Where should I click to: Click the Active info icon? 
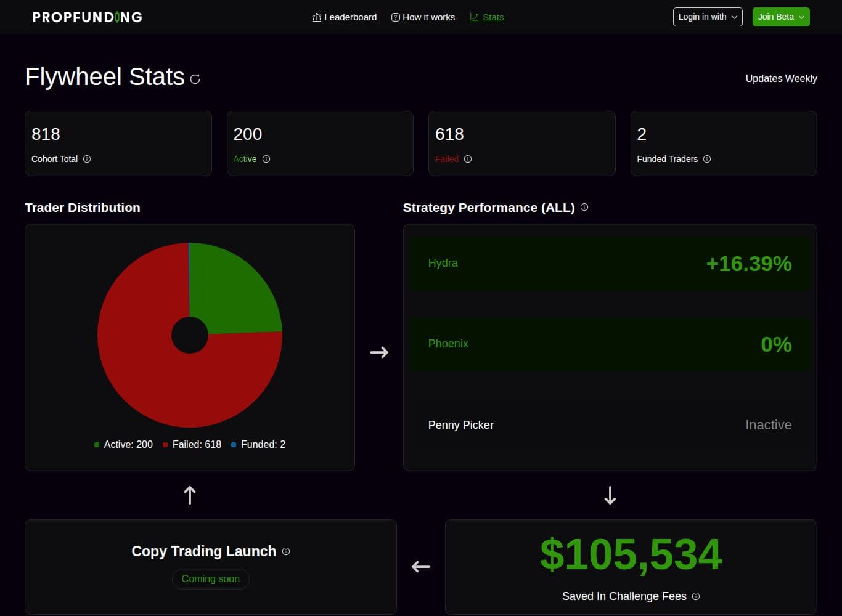(266, 159)
